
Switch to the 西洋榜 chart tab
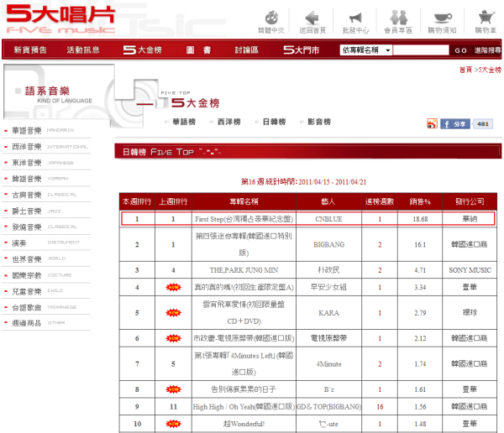coord(228,122)
